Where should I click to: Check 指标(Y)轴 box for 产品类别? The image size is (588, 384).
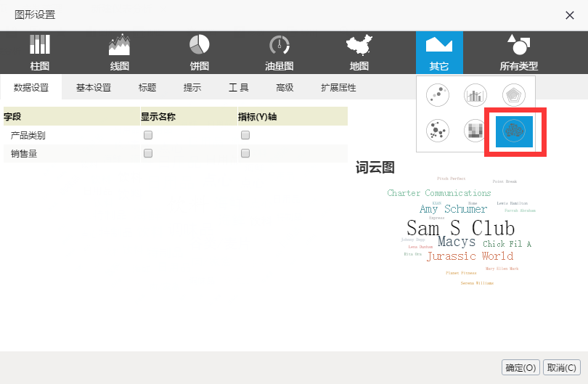[245, 135]
